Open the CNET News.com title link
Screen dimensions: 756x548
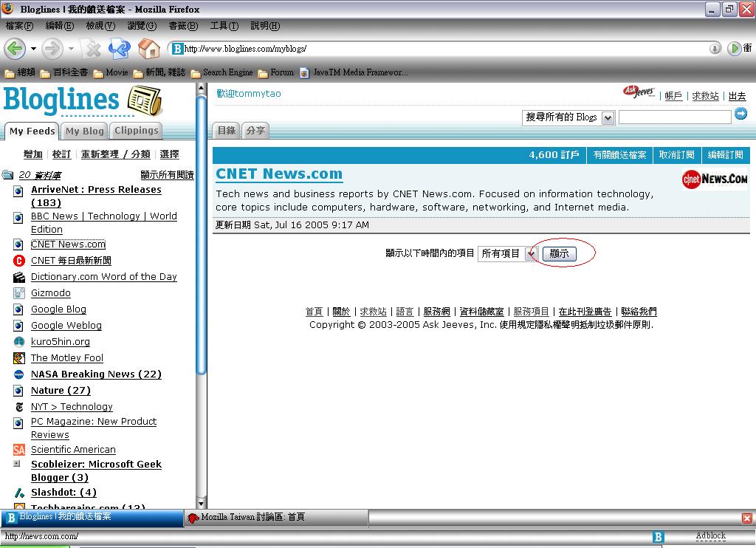[x=279, y=174]
